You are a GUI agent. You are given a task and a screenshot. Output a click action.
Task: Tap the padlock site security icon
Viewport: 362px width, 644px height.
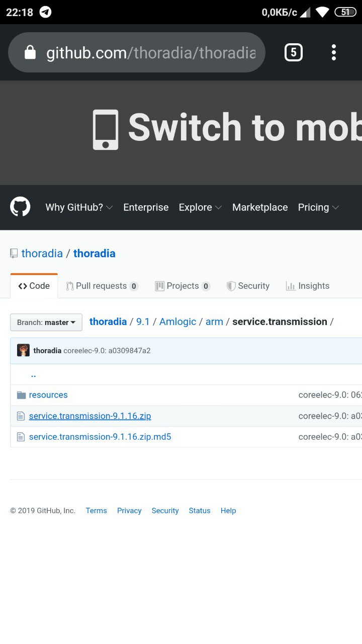pos(30,52)
